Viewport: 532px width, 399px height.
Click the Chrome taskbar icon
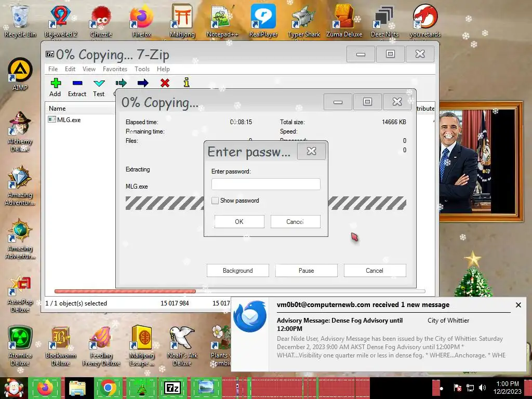tap(108, 388)
